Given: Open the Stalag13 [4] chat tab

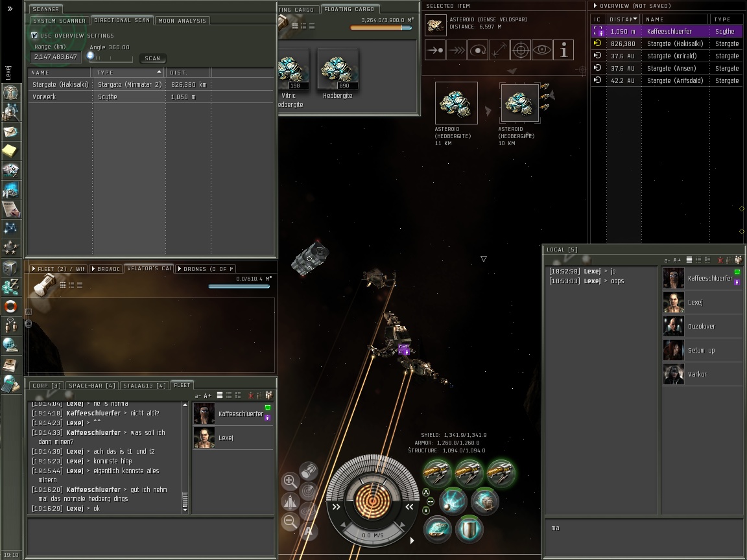Looking at the screenshot, I should [145, 385].
